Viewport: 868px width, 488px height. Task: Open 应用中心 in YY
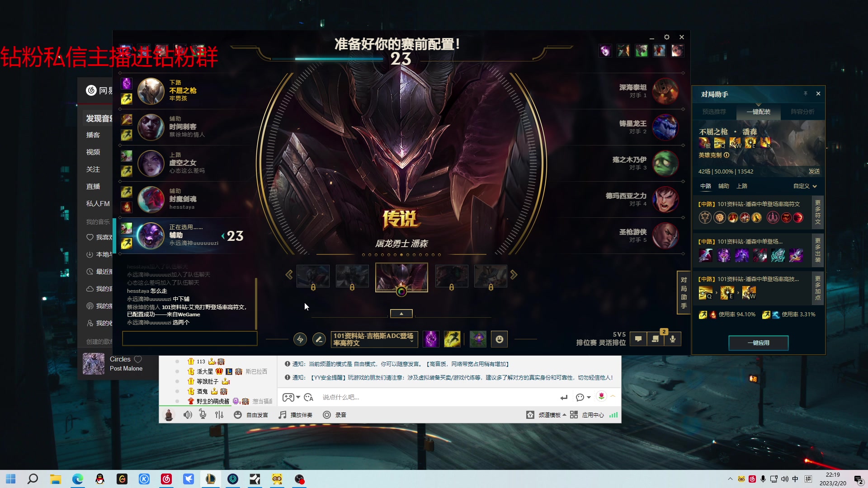coord(587,415)
